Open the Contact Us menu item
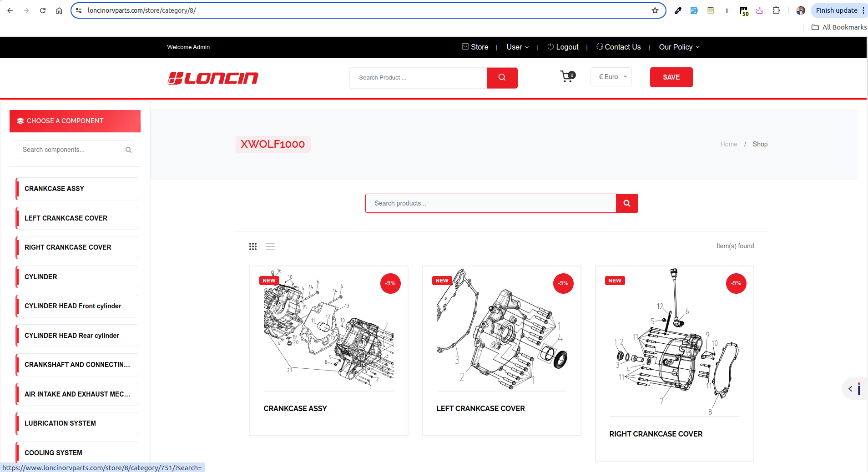The image size is (868, 472). (619, 47)
